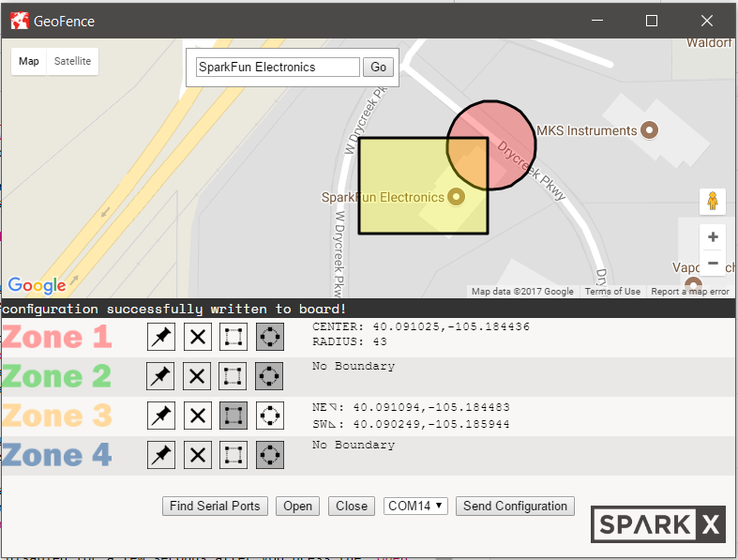Open the serial port connection
The height and width of the screenshot is (560, 738).
(x=297, y=506)
